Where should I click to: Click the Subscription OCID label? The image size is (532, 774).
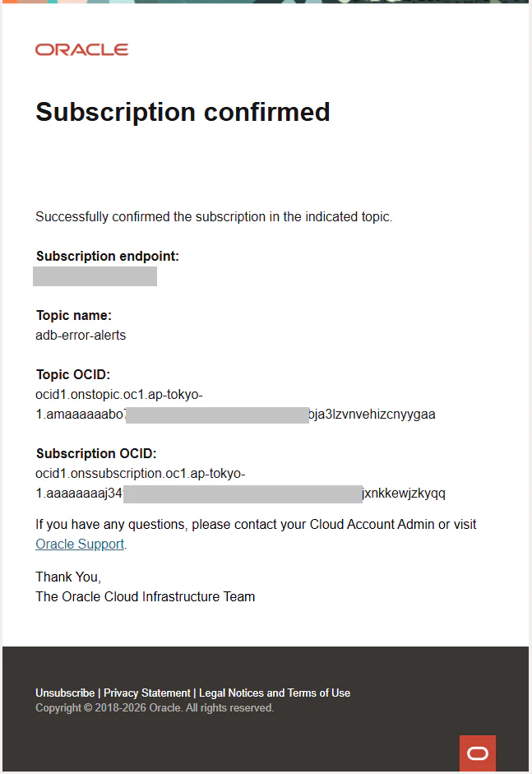point(96,454)
